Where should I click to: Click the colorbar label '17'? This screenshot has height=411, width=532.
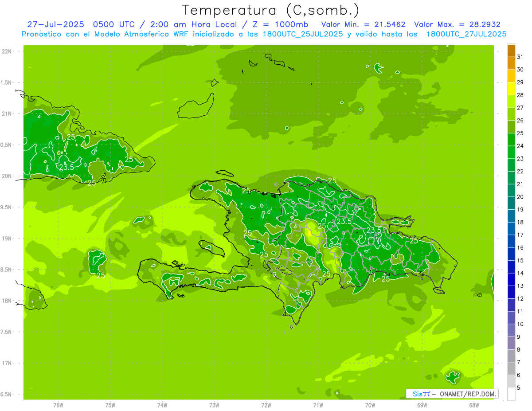[520, 235]
